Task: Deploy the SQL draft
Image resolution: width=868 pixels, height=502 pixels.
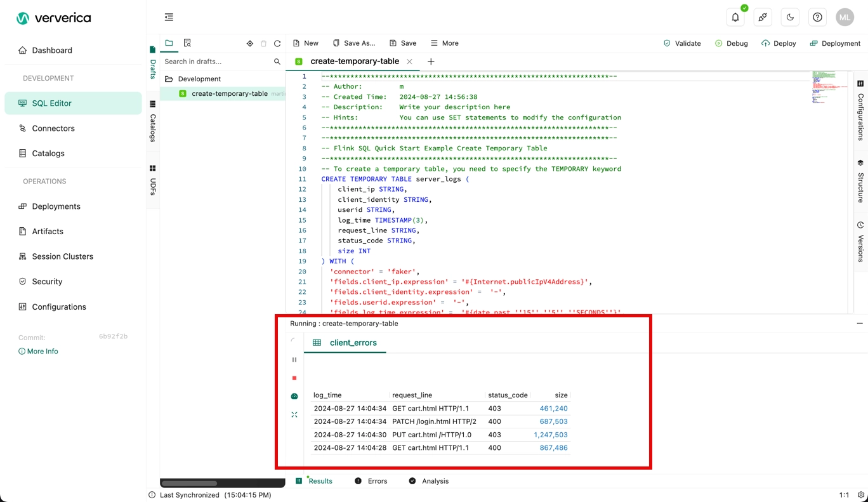Action: (x=779, y=43)
